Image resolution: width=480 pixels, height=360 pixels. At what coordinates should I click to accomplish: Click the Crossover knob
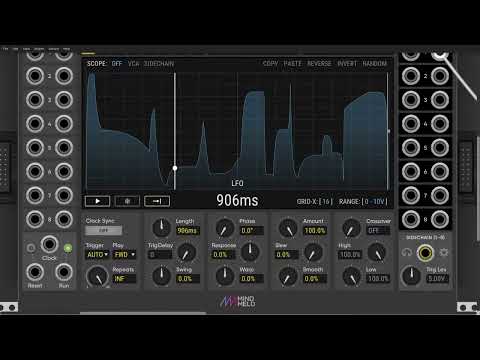point(352,228)
